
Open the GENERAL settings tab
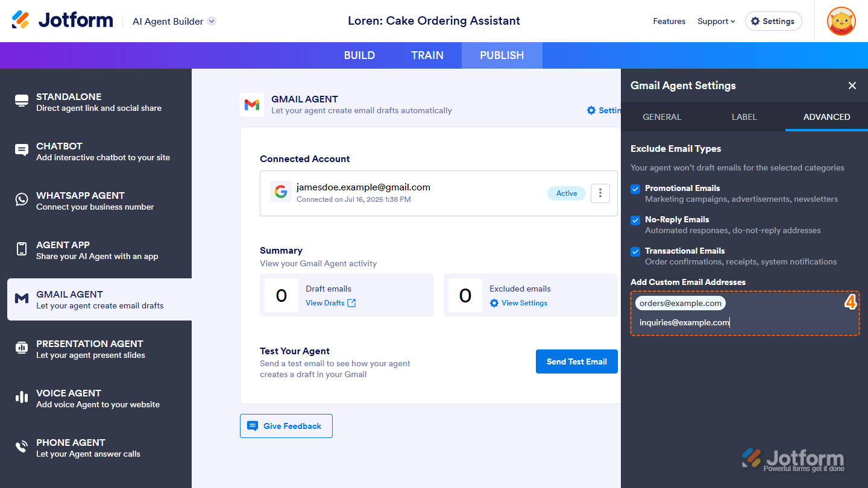pos(662,117)
